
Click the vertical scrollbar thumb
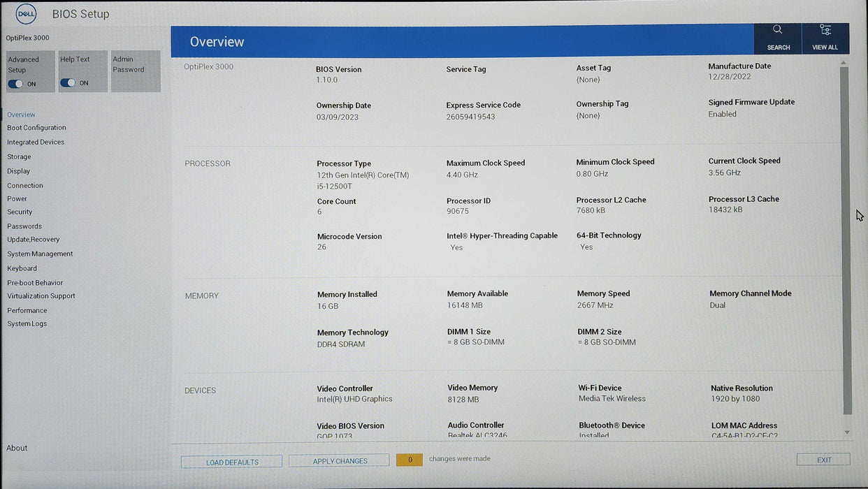846,241
